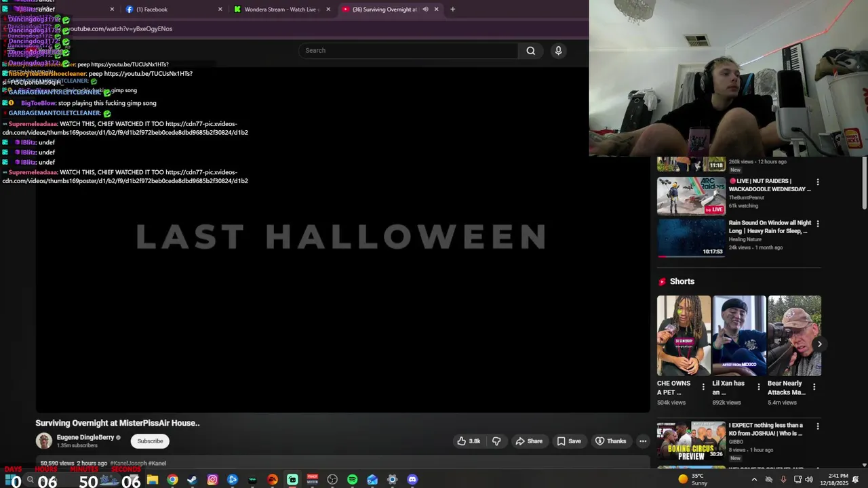Open Discord from the taskbar
This screenshot has height=488, width=868.
[412, 480]
